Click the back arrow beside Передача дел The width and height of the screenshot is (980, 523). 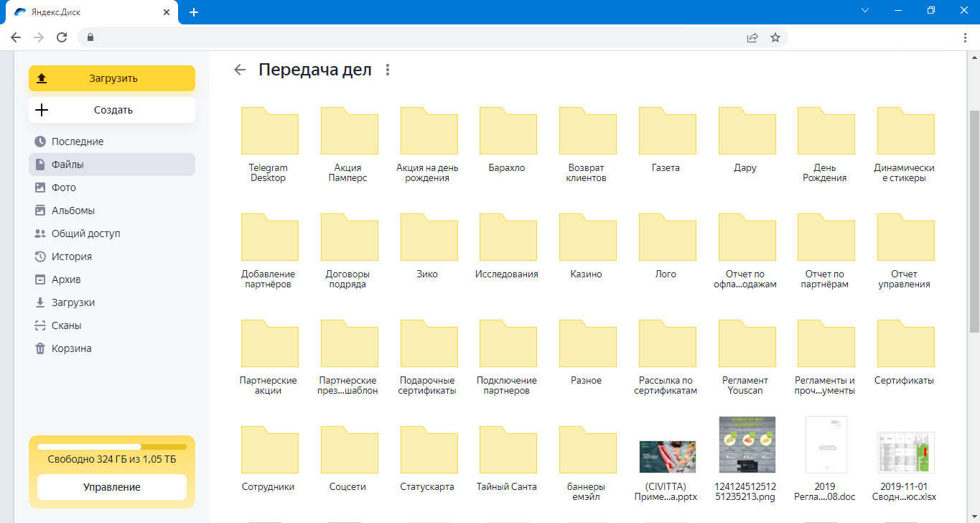tap(240, 70)
